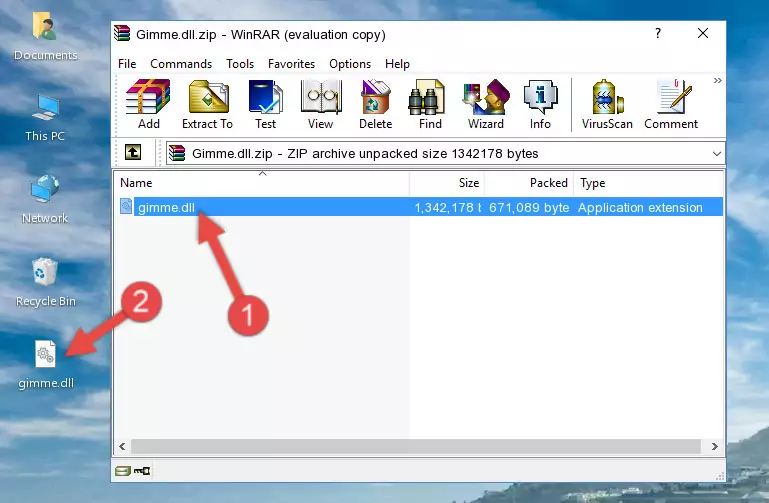Open the Options menu
Image resolution: width=769 pixels, height=503 pixels.
click(350, 64)
